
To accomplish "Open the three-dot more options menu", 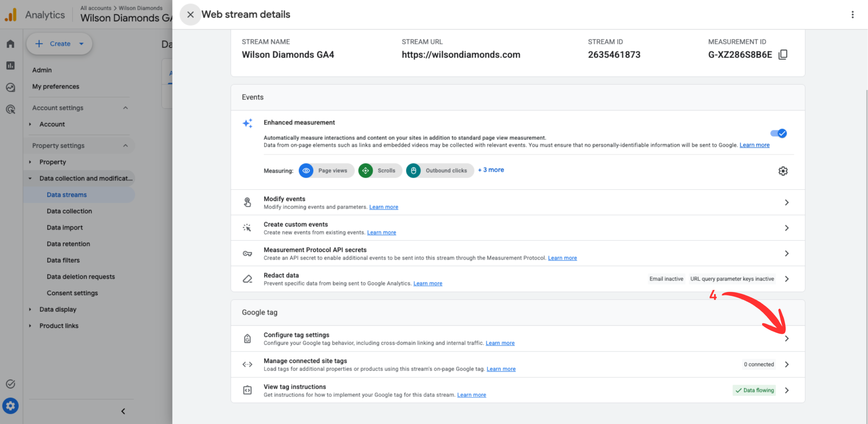I will click(852, 15).
